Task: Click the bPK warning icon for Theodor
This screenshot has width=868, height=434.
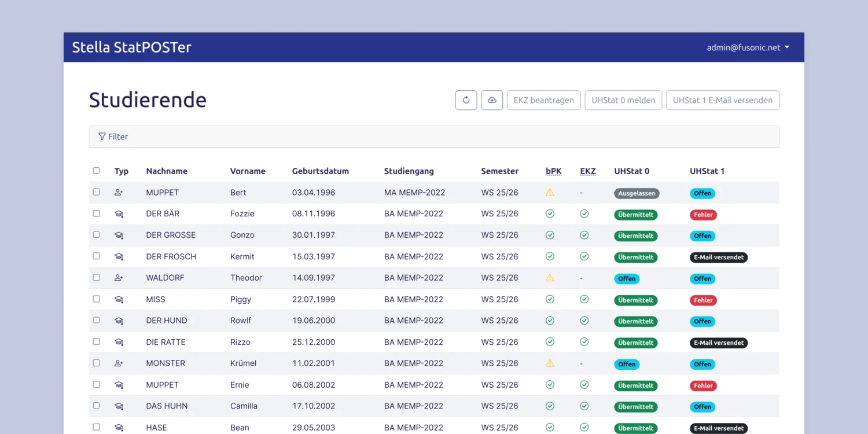Action: click(x=550, y=278)
